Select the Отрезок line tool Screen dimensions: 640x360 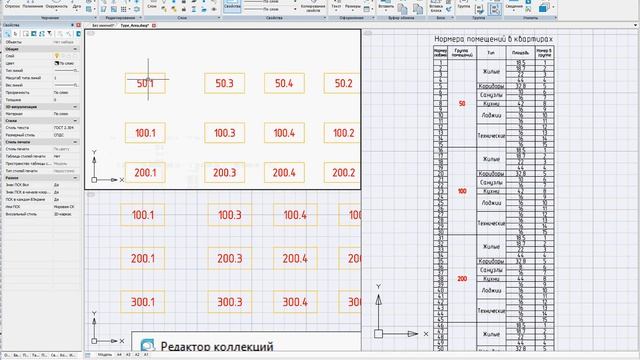(12, 5)
